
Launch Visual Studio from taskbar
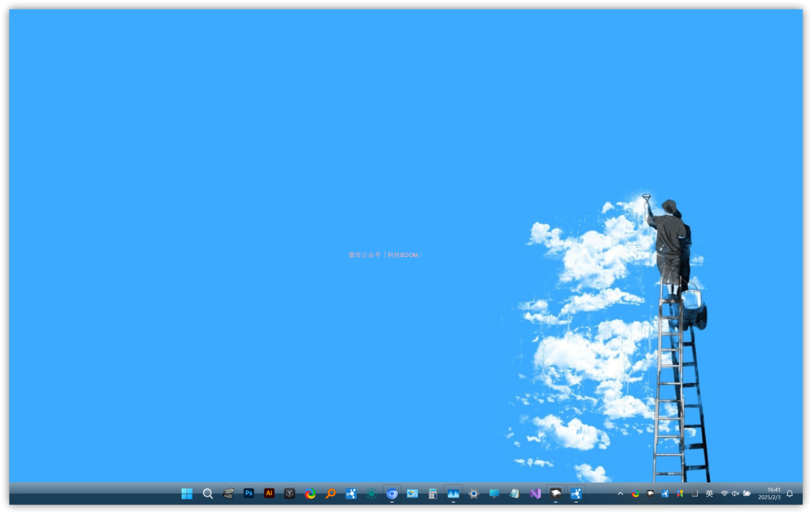coord(535,494)
